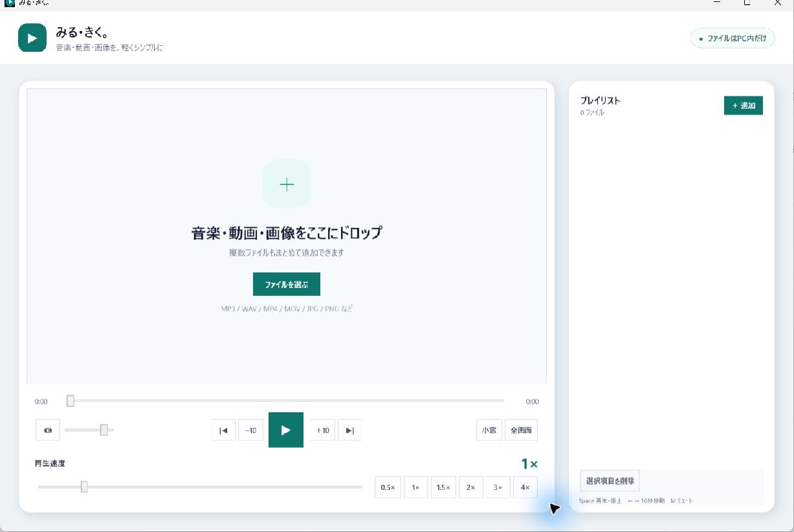Click the seek bar track

(x=285, y=401)
